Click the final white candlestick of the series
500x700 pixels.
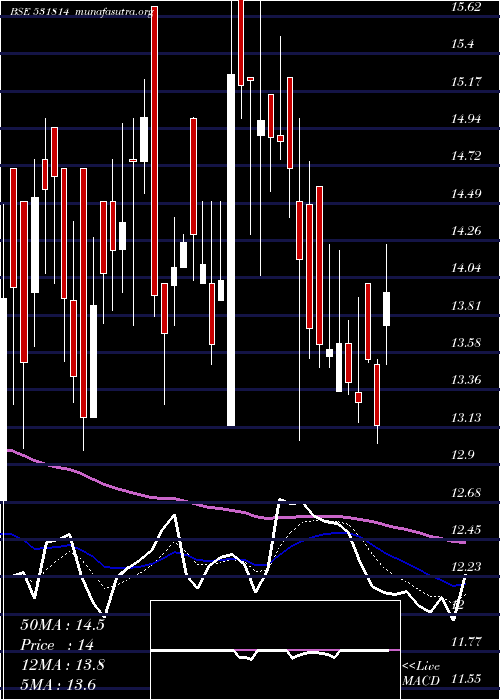pos(387,309)
